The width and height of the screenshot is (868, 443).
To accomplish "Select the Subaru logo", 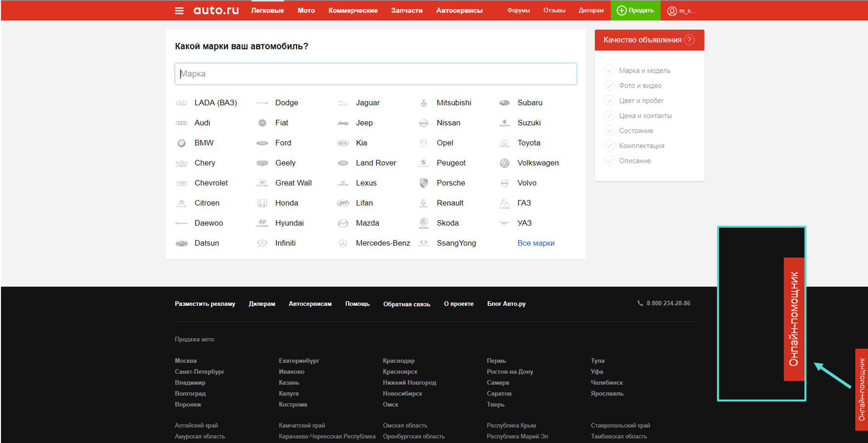I will click(x=504, y=103).
